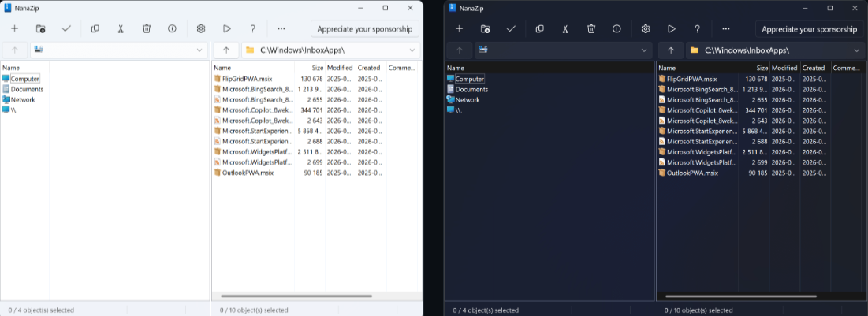The height and width of the screenshot is (316, 868).
Task: Click the Test checkmark icon in light NanaZip window
Action: tap(66, 29)
